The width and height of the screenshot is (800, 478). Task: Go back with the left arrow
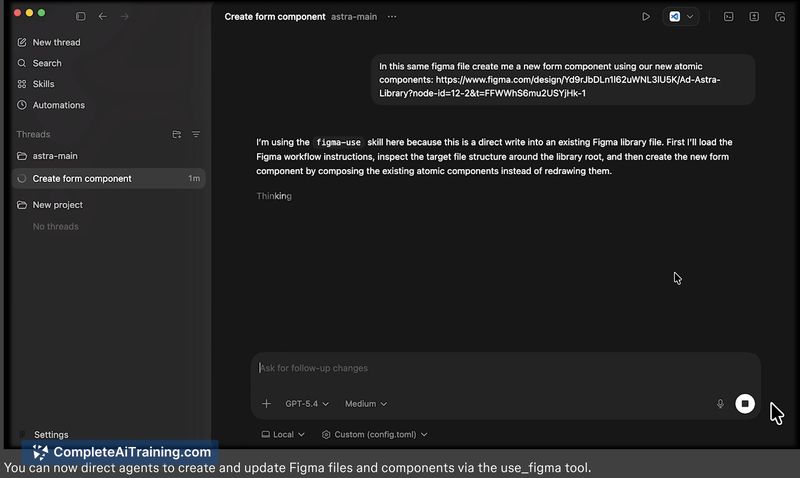pos(103,16)
